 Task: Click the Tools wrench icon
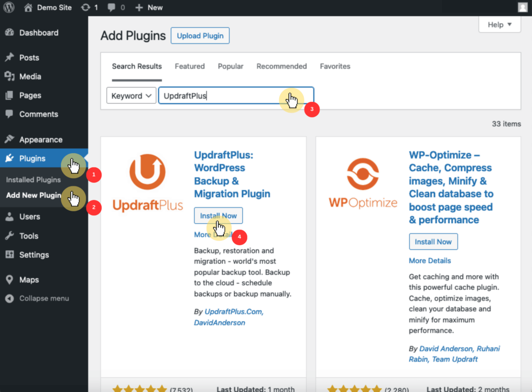(9, 236)
